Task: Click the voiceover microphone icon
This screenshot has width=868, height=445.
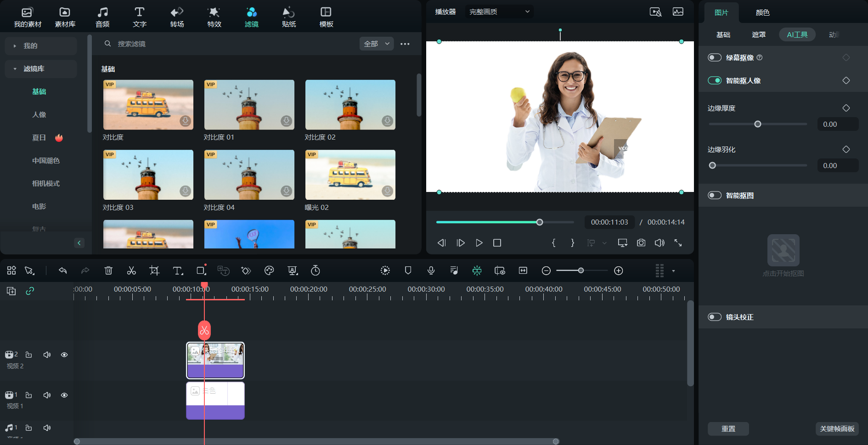Action: coord(431,270)
